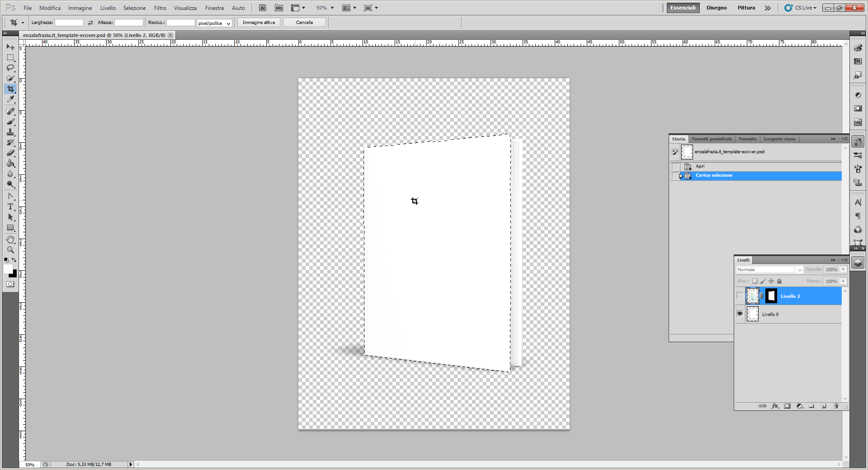Click the Immagine attiva button
The image size is (868, 470).
point(259,23)
